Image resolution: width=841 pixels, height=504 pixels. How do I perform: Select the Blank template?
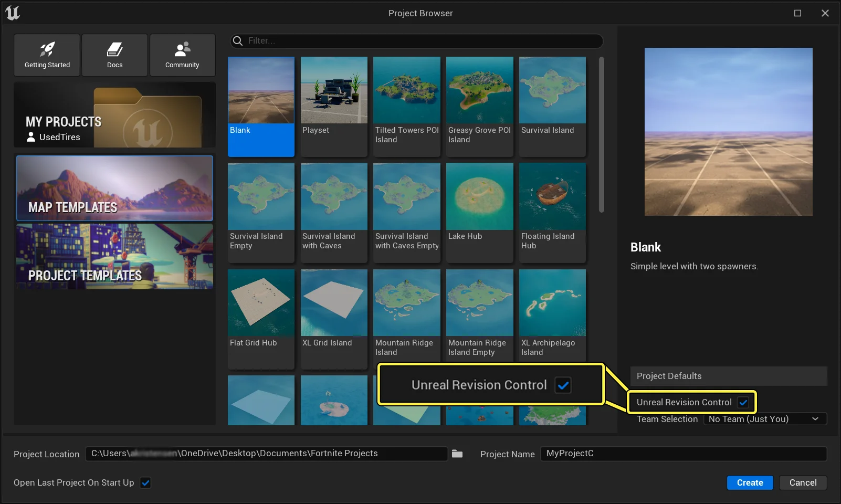coord(261,107)
